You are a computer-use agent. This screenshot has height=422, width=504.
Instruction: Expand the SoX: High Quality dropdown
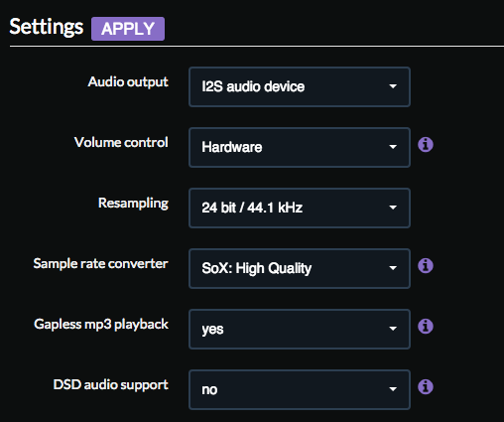tap(300, 268)
